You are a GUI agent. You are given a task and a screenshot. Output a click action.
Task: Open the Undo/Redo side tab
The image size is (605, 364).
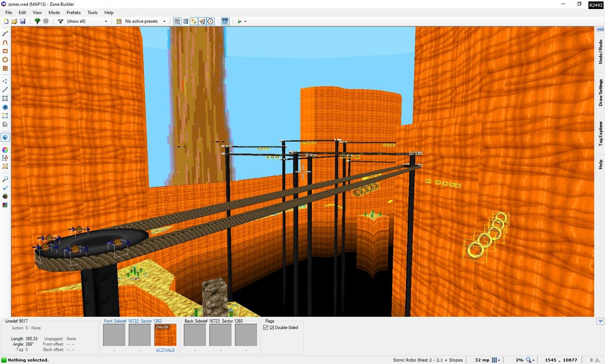click(600, 52)
